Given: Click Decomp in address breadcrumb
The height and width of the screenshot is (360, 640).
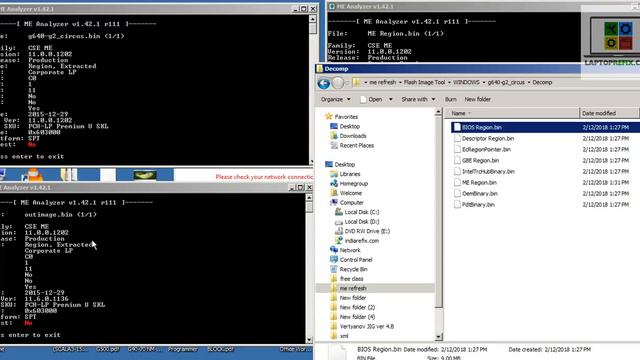Looking at the screenshot, I should pos(542,82).
